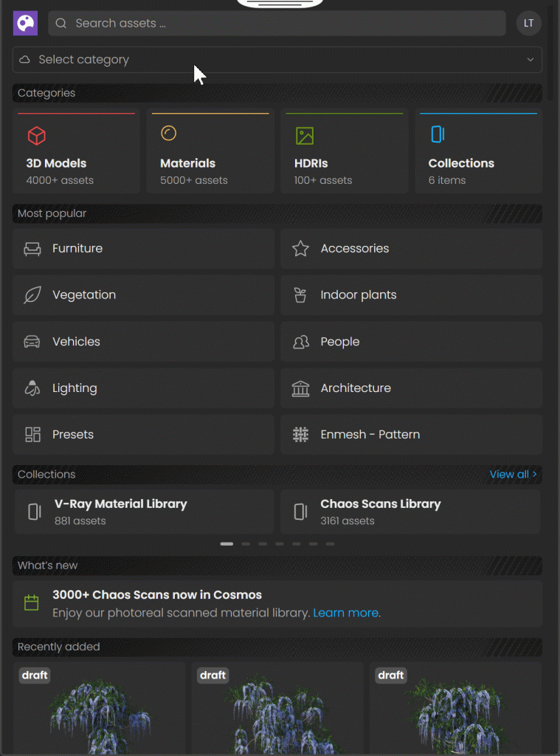Click View all collections link
Screen dimensions: 560x756
(513, 475)
